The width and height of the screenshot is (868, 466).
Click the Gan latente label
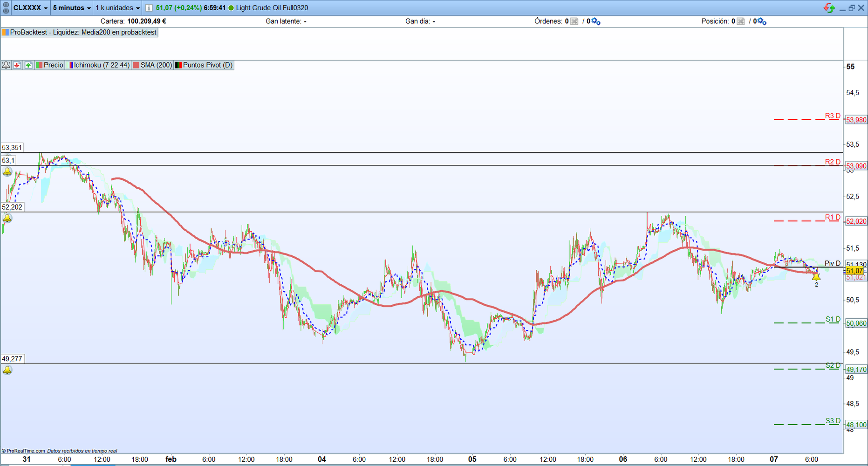pos(283,21)
